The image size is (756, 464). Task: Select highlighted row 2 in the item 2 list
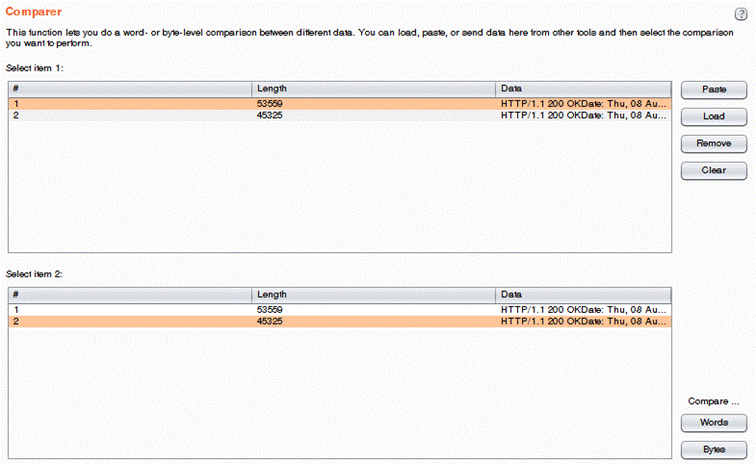pyautogui.click(x=130, y=322)
